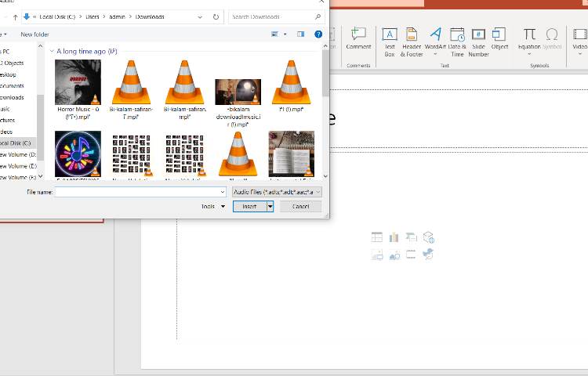Screen dimensions: 588x376
Task: Click New folder in dialog toolbar
Action: [34, 34]
